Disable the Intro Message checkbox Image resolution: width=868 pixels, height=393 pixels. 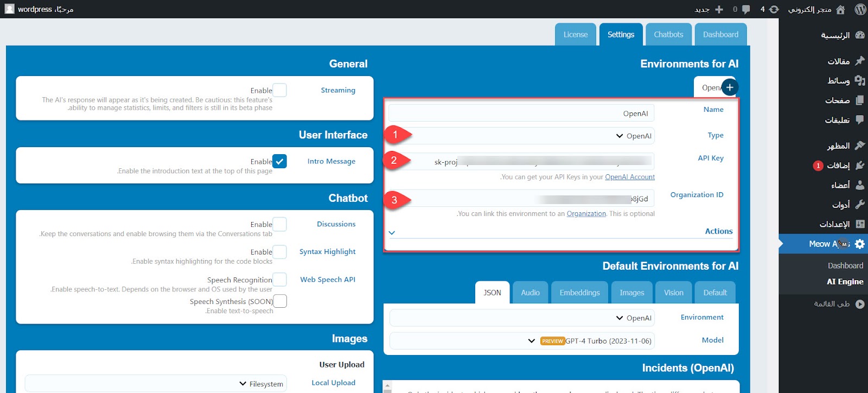[x=279, y=161]
